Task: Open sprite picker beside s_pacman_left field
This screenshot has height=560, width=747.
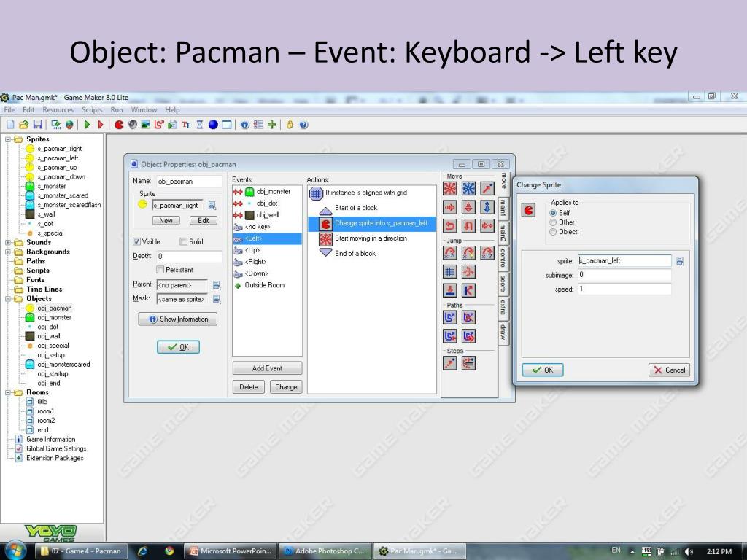Action: (x=680, y=261)
